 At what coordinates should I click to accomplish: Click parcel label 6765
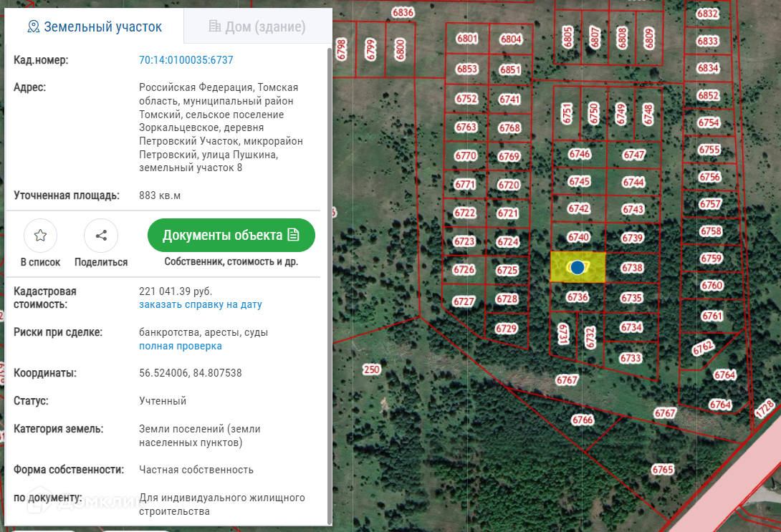[663, 469]
